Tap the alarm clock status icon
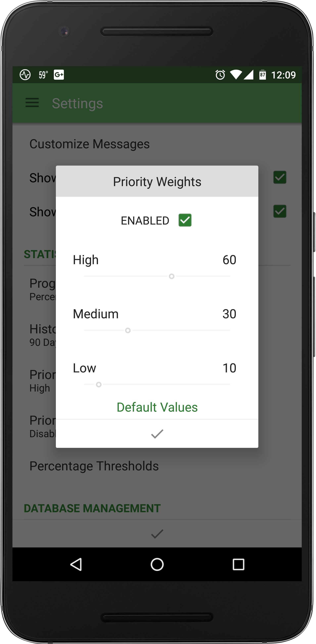316x644 pixels. coord(220,75)
